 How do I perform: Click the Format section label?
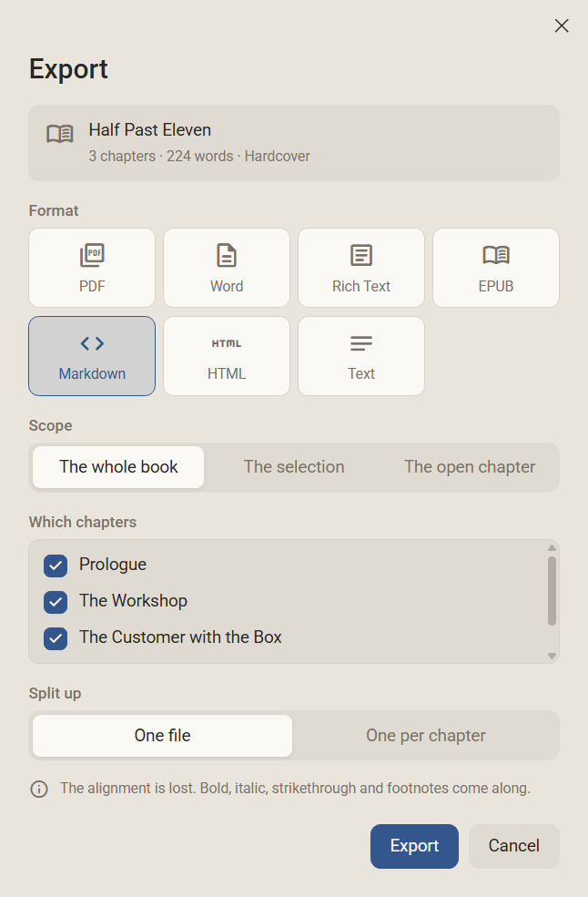(54, 210)
